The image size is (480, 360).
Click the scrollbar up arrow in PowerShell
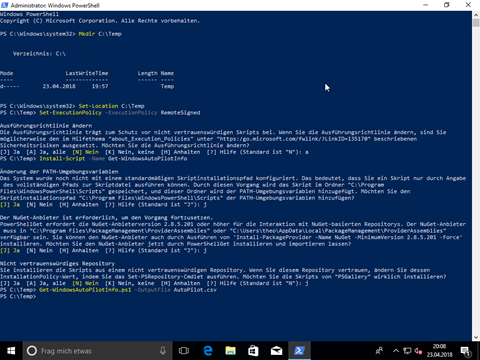point(476,14)
